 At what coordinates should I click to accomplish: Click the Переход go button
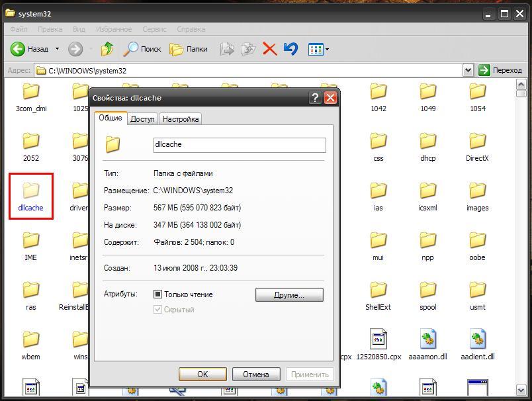pos(500,70)
